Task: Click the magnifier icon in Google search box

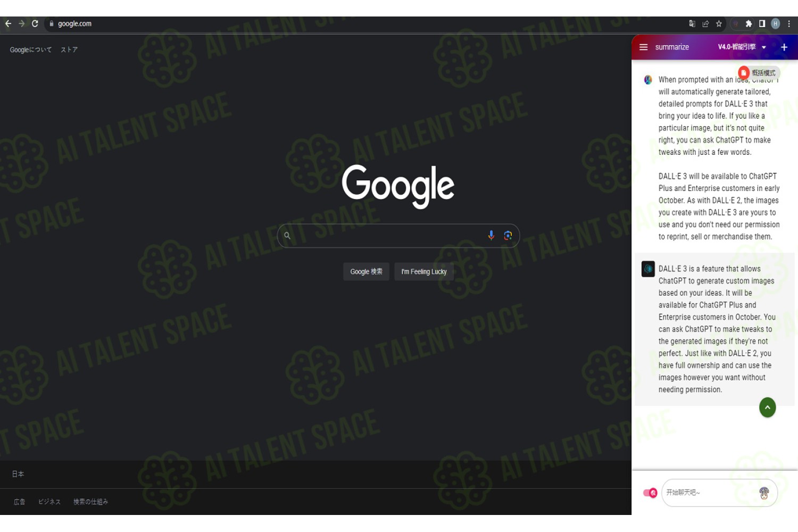Action: pyautogui.click(x=287, y=236)
